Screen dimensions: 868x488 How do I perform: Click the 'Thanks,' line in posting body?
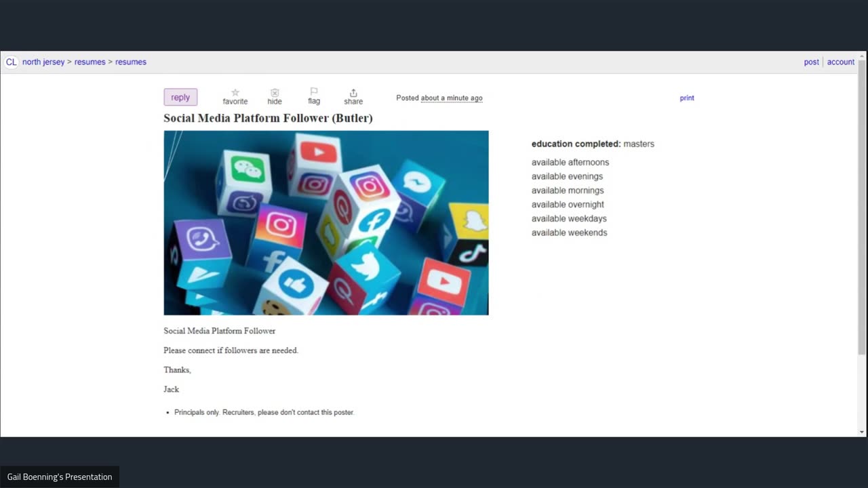(x=177, y=369)
